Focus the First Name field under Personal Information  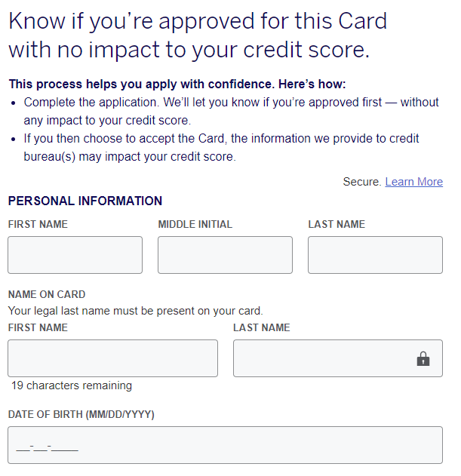pyautogui.click(x=75, y=255)
